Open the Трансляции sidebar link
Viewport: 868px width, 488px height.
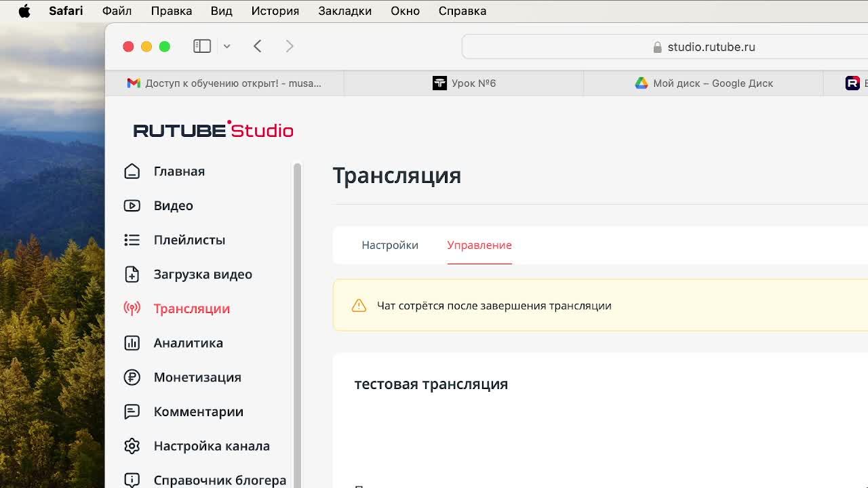[x=192, y=308]
